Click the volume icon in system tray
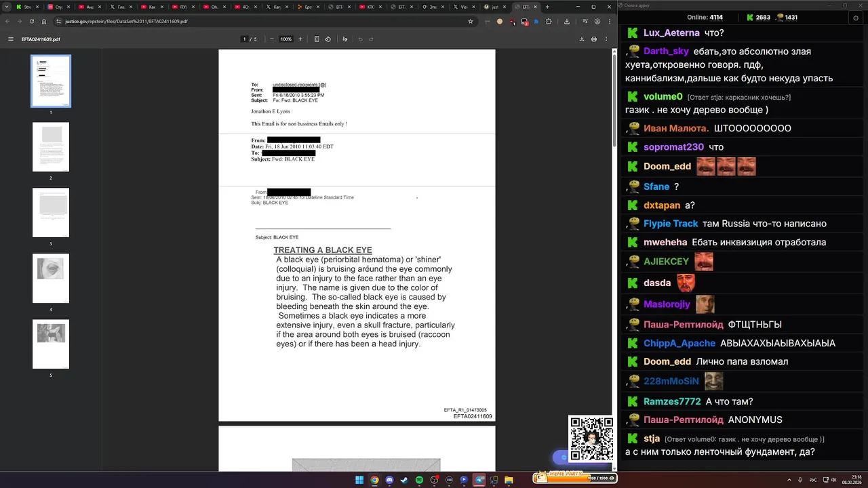This screenshot has height=488, width=868. [x=833, y=480]
